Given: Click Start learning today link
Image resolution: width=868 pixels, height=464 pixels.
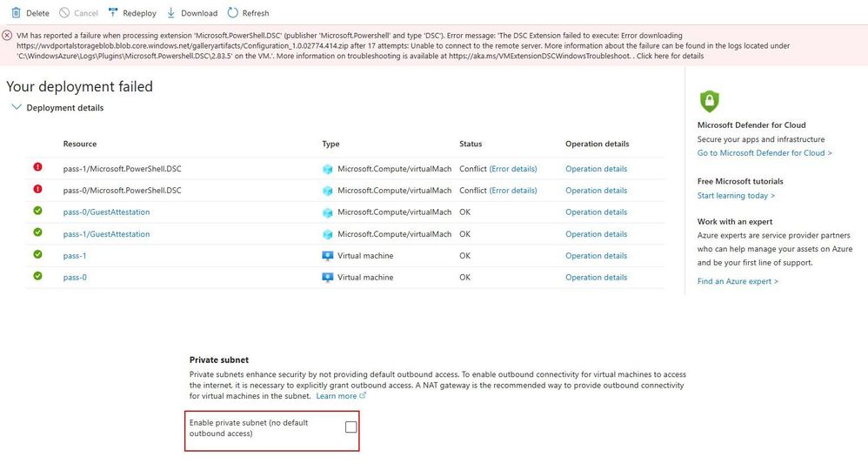Looking at the screenshot, I should (x=736, y=196).
